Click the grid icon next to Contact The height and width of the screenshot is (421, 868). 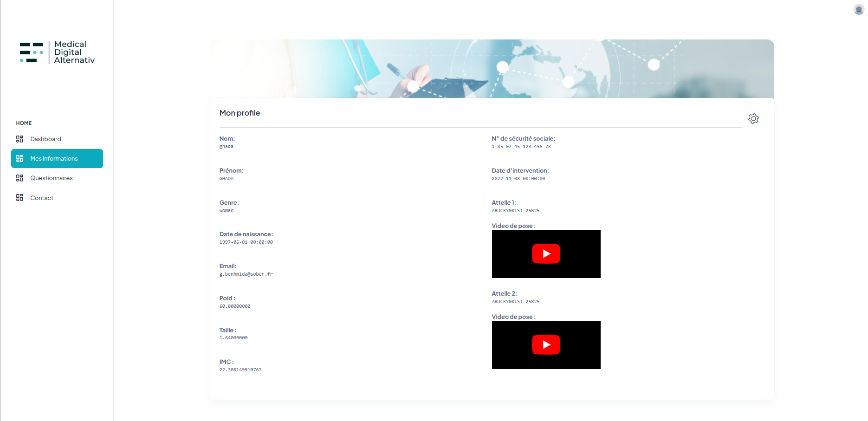tap(19, 198)
